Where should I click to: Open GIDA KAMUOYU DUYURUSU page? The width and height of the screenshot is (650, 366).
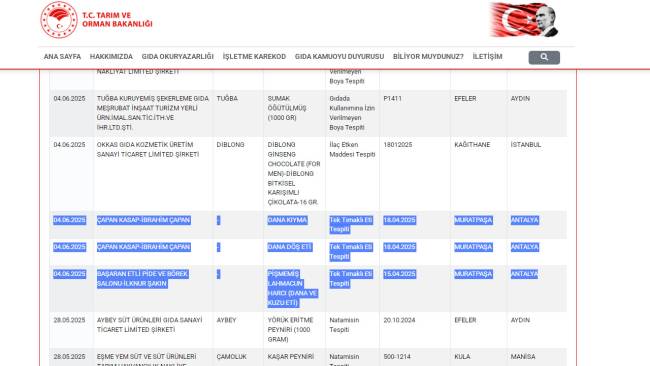(339, 56)
